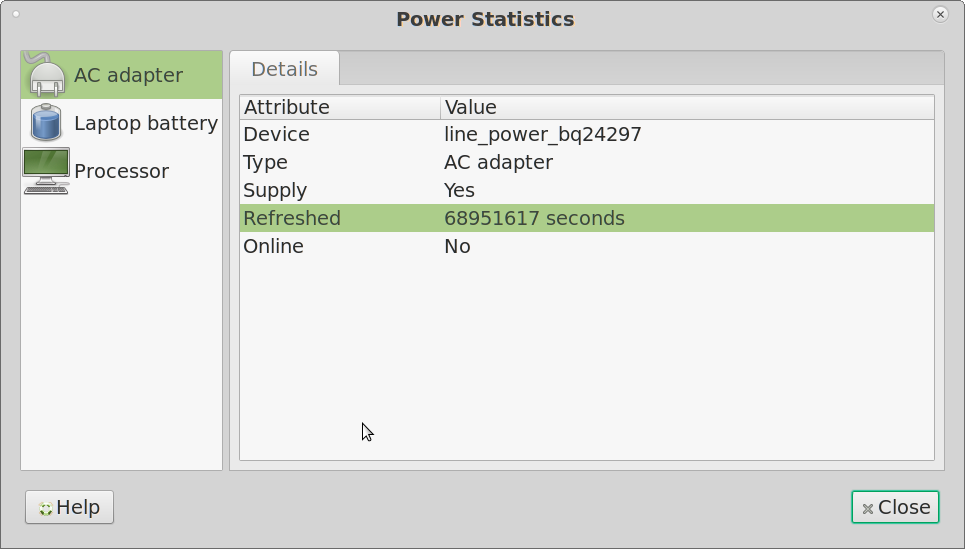Click the 68951617 seconds value
Viewport: 965px width, 549px height.
[x=534, y=218]
